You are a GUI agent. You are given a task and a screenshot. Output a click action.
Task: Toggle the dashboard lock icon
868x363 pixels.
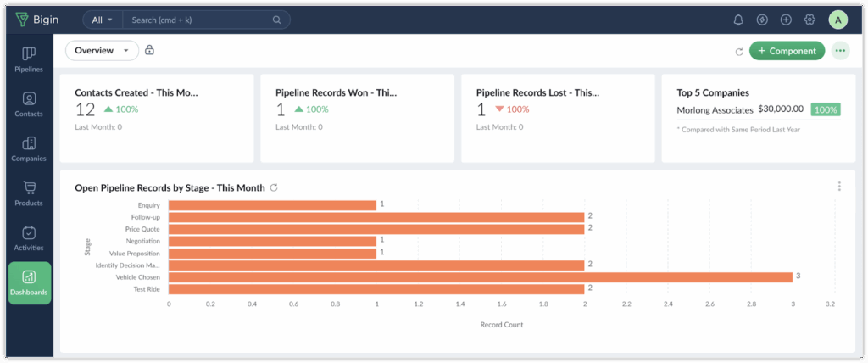tap(150, 50)
